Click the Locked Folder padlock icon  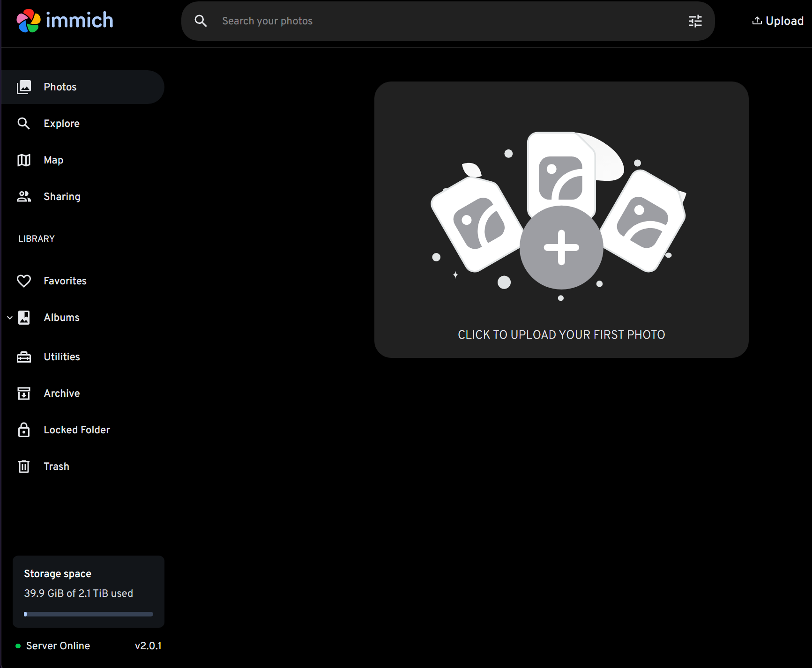(24, 430)
